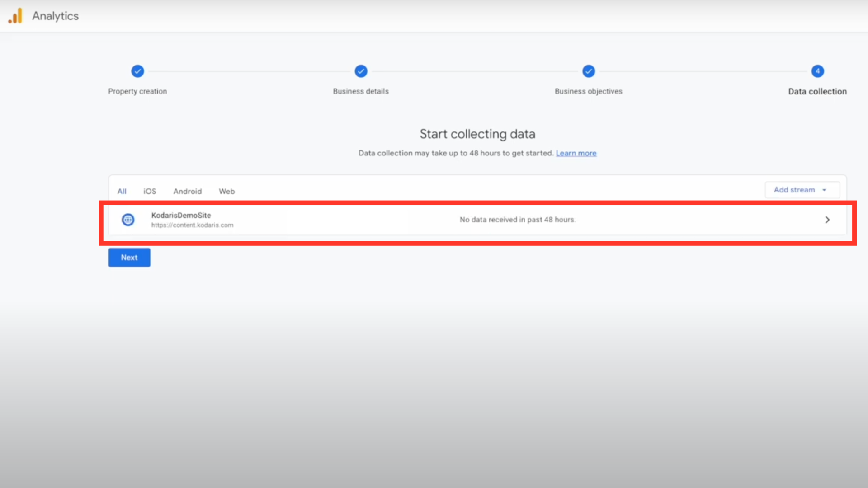Open KodarisDemoSite stream using right chevron
This screenshot has height=488, width=868.
point(827,220)
